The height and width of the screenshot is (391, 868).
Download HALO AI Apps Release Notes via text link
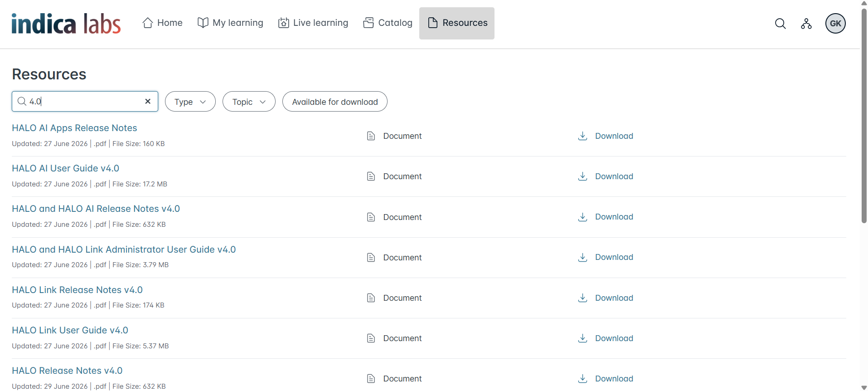point(614,136)
